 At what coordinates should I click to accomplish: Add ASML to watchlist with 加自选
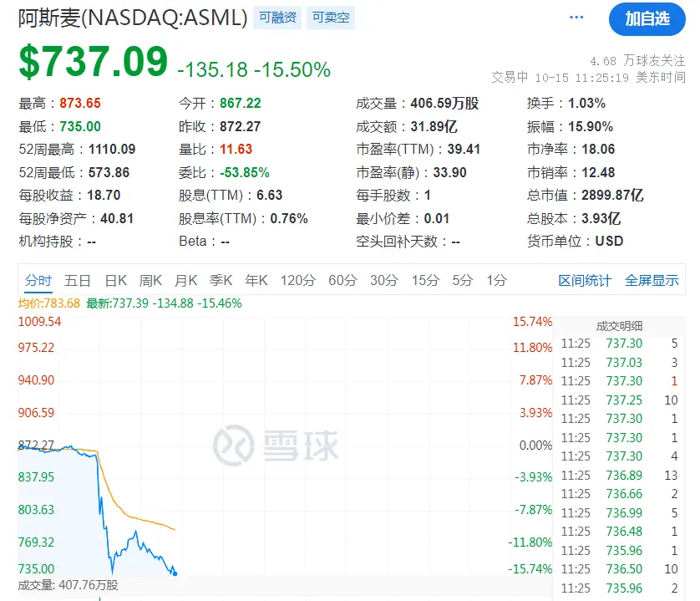tap(647, 18)
